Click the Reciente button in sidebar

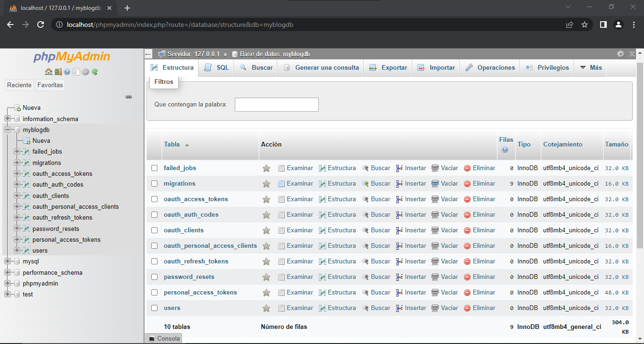(19, 85)
